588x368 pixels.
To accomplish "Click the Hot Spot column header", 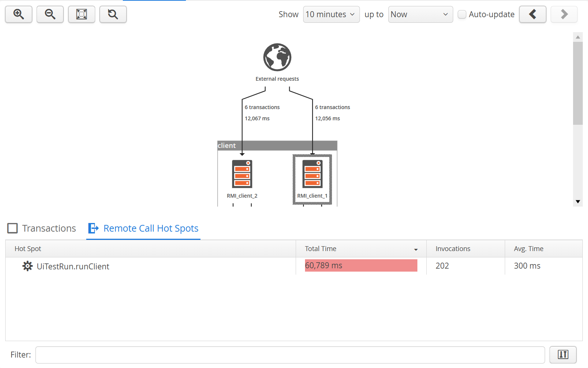I will click(x=150, y=249).
